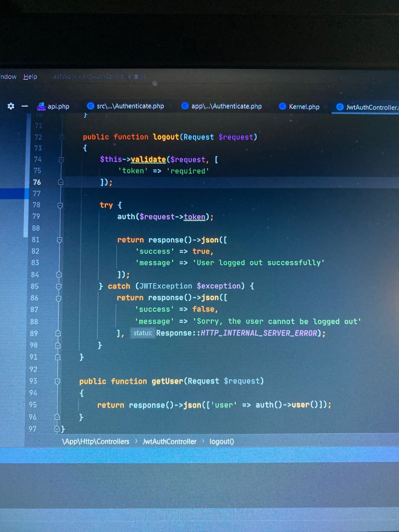Click 'User logged out successfully' string
The width and height of the screenshot is (399, 532).
tap(258, 263)
